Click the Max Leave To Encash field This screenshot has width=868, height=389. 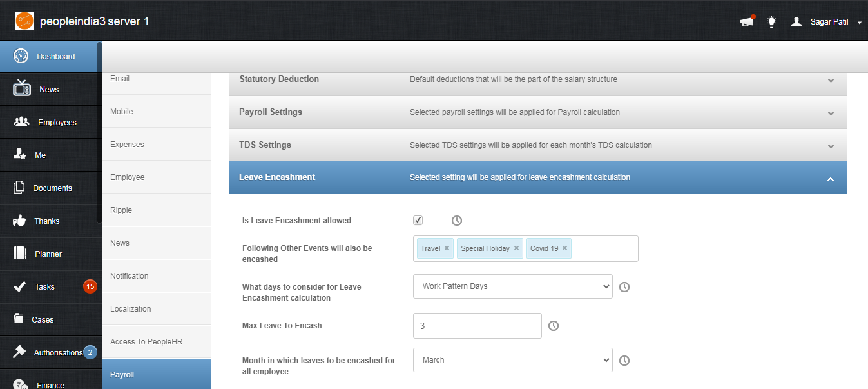(477, 326)
